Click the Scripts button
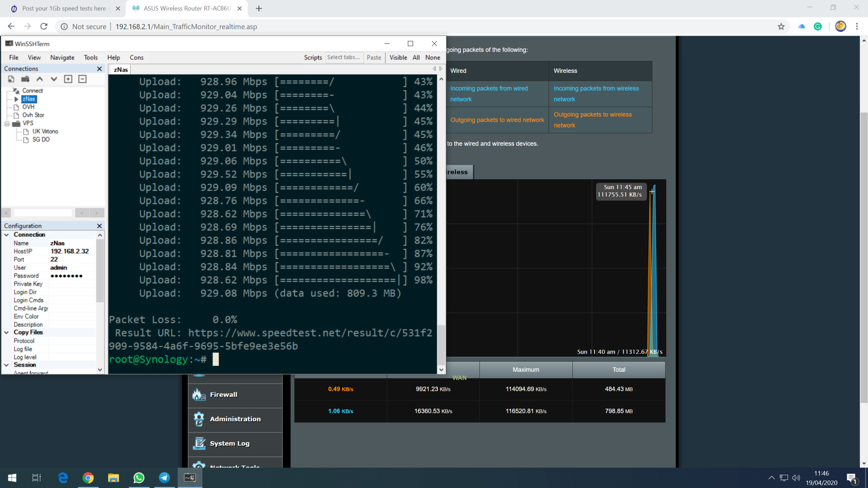 point(313,58)
